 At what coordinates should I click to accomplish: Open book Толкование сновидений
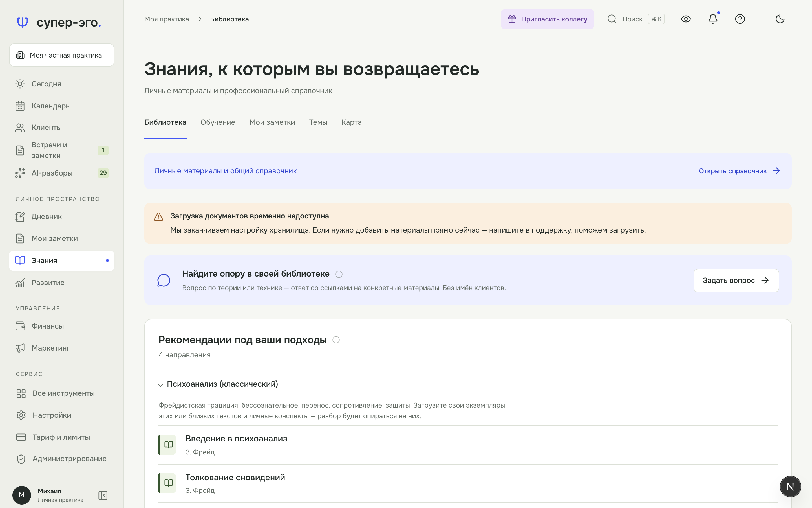click(x=468, y=483)
